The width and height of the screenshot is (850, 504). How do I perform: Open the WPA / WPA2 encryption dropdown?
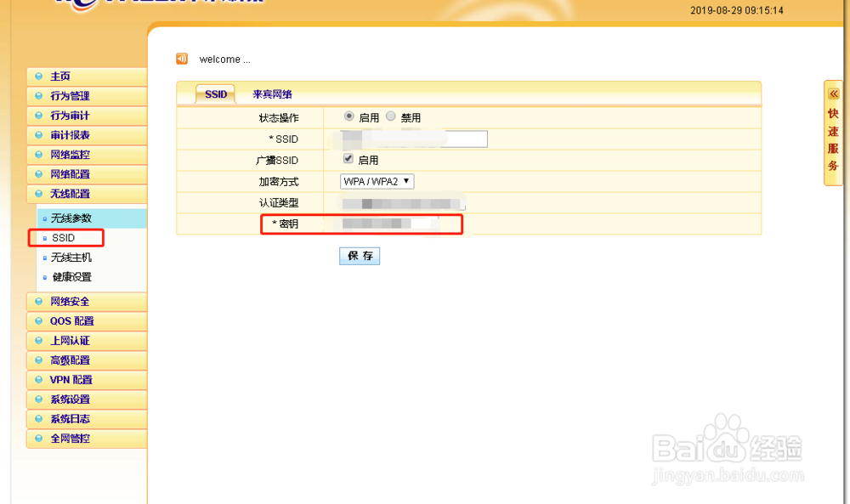click(377, 181)
